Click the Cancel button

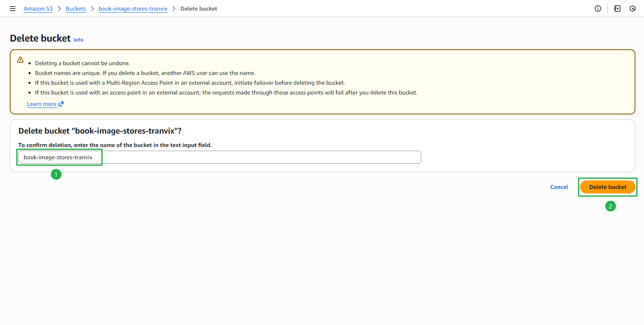[559, 187]
